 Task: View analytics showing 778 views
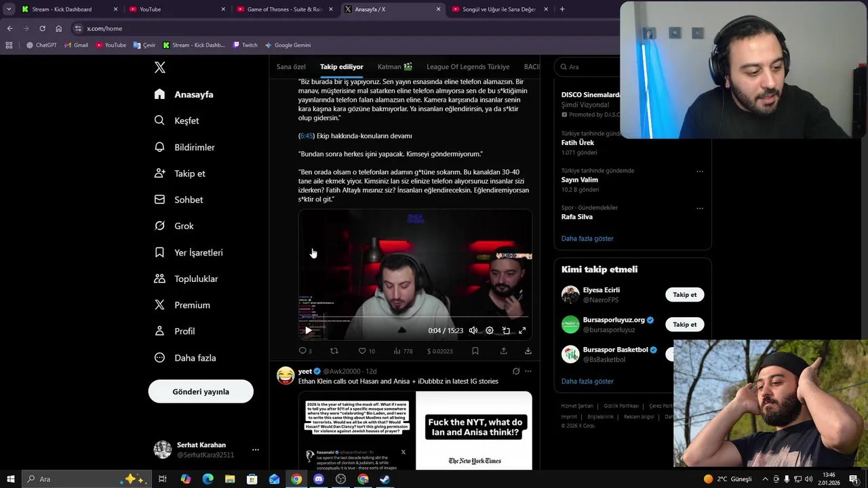[403, 351]
